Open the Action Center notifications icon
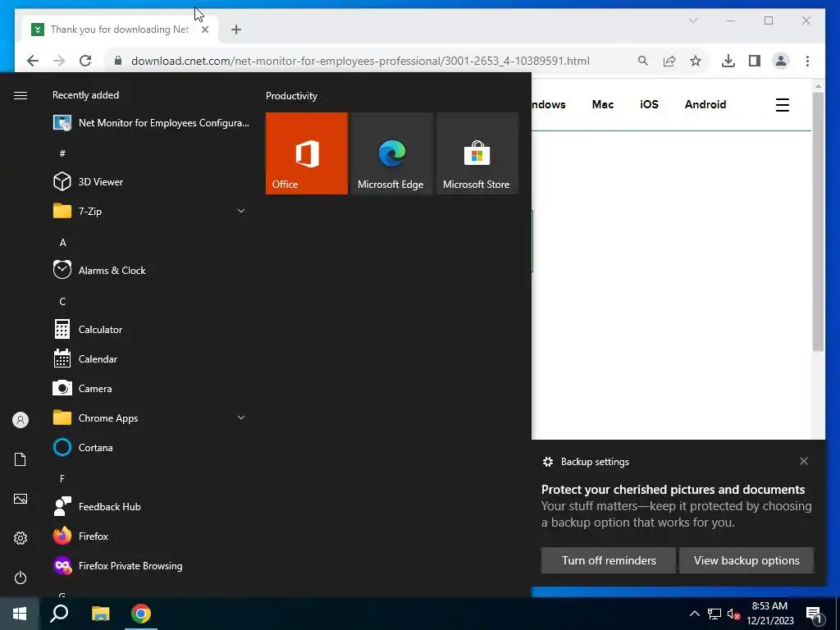The height and width of the screenshot is (630, 840). click(814, 614)
